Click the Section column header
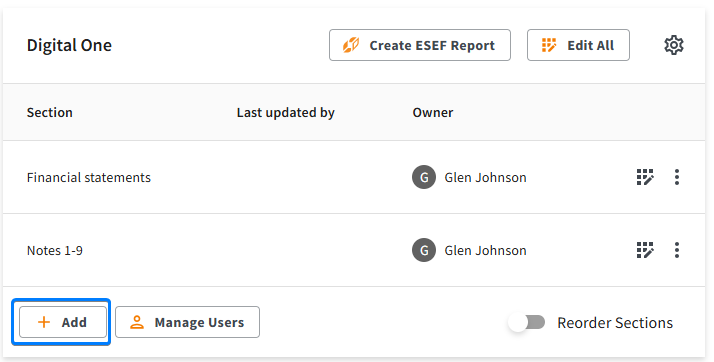Image resolution: width=714 pixels, height=362 pixels. pyautogui.click(x=50, y=112)
